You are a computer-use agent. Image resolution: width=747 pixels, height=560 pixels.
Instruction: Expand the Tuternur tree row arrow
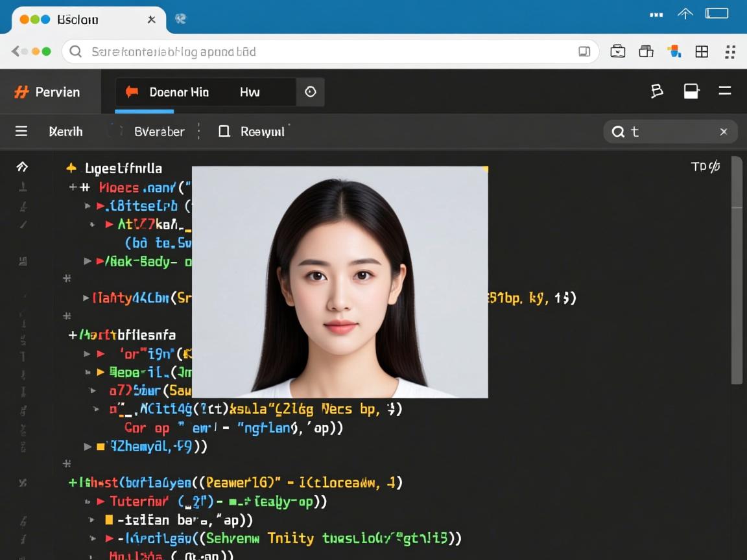pos(101,502)
